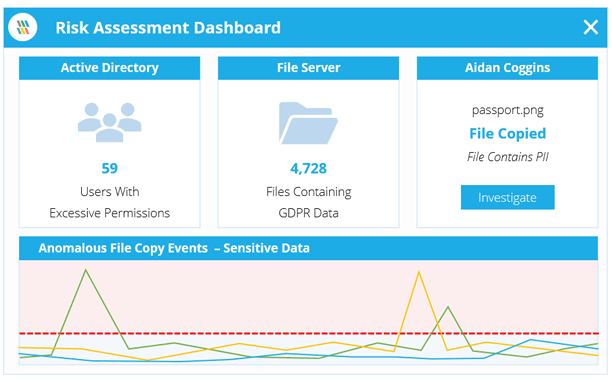Screen dimensions: 612x382
Task: Select the Aidan Coggins panel header
Action: (x=507, y=68)
